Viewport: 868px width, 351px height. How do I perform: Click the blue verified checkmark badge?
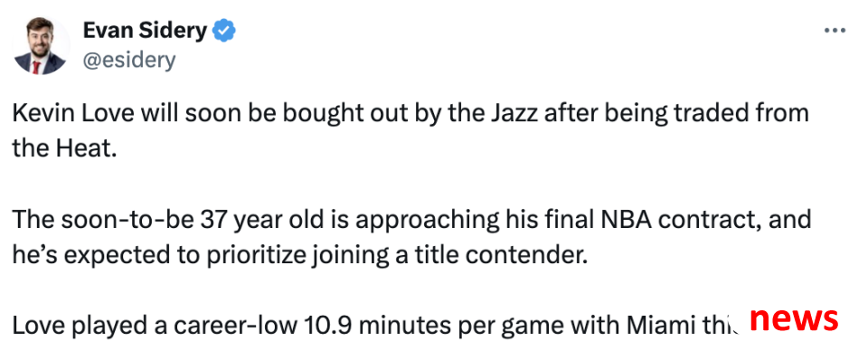(x=225, y=31)
